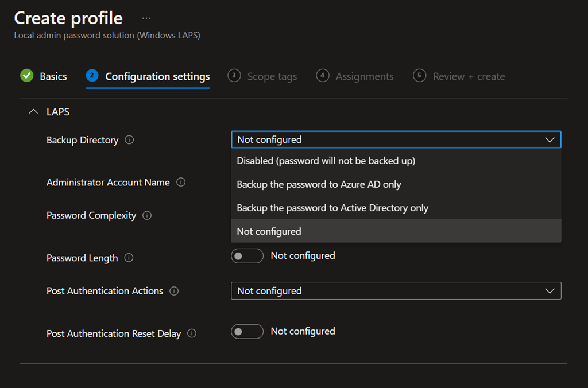Pick Backup the password to Active Directory only
The image size is (588, 388).
(332, 208)
